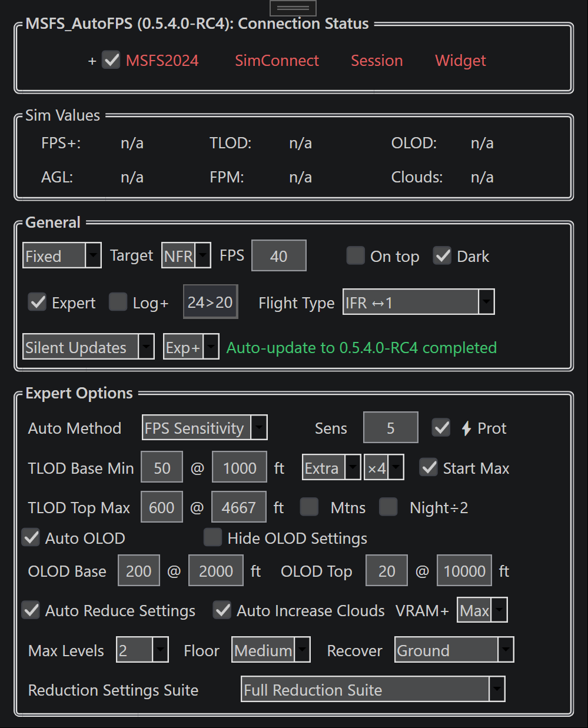Open the Fixed mode dropdown
588x728 pixels.
point(62,255)
